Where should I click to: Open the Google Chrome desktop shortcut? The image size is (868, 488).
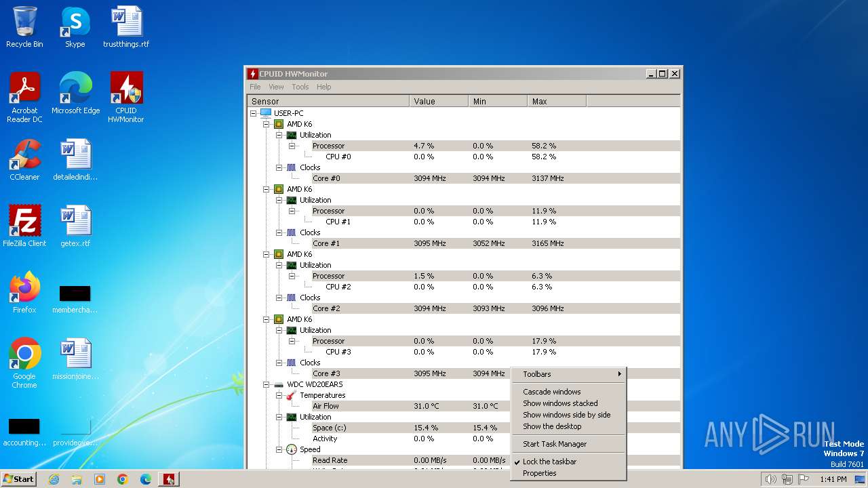point(24,363)
